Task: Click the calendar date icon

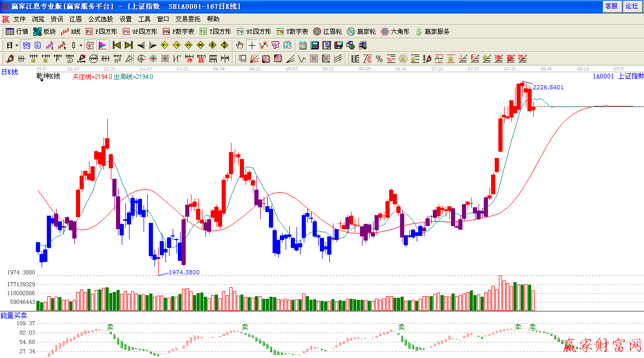Action: [x=303, y=45]
